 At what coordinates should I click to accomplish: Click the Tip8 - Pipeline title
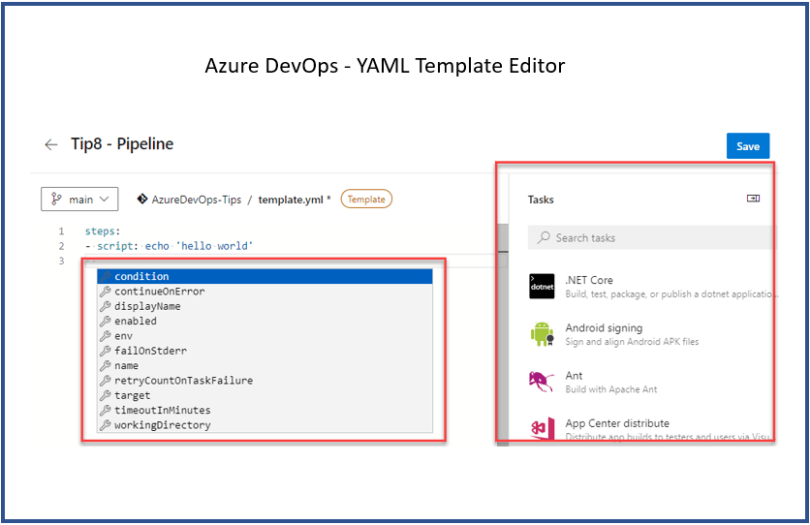click(122, 144)
